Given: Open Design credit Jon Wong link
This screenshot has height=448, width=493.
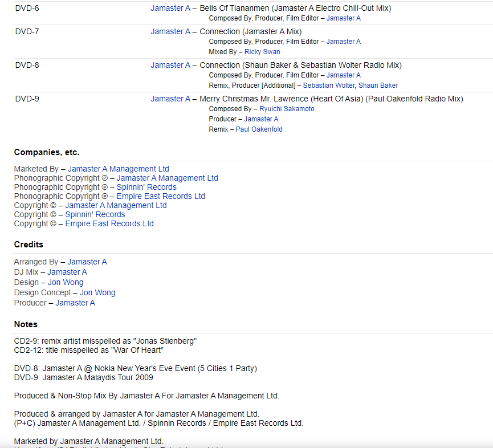Looking at the screenshot, I should tap(66, 282).
